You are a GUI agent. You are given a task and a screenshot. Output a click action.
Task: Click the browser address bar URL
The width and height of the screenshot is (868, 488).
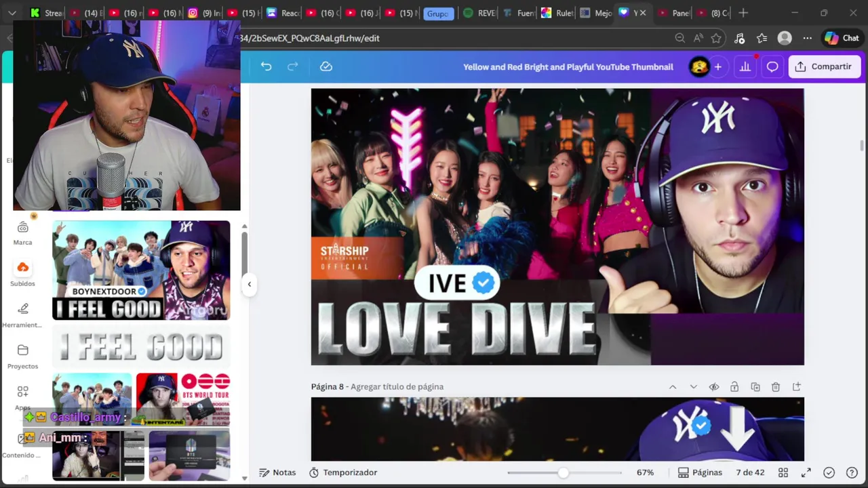click(x=310, y=39)
